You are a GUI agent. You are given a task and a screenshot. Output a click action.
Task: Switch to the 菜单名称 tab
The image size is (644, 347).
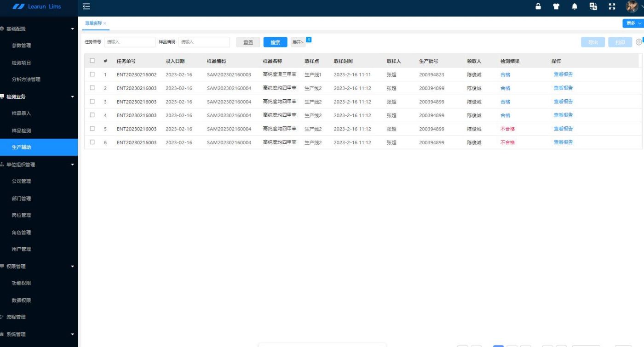click(x=93, y=23)
